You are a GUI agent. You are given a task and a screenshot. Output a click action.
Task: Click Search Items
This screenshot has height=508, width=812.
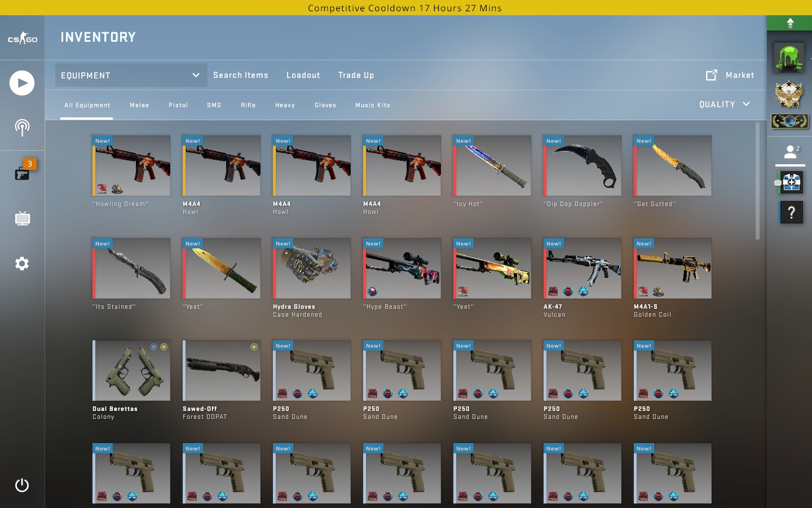[x=241, y=75]
